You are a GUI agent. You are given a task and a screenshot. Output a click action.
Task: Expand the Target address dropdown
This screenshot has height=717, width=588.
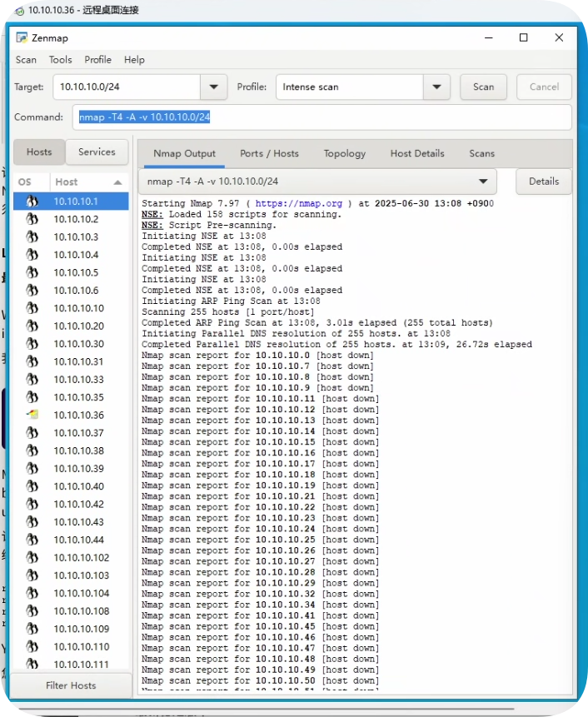[x=213, y=87]
